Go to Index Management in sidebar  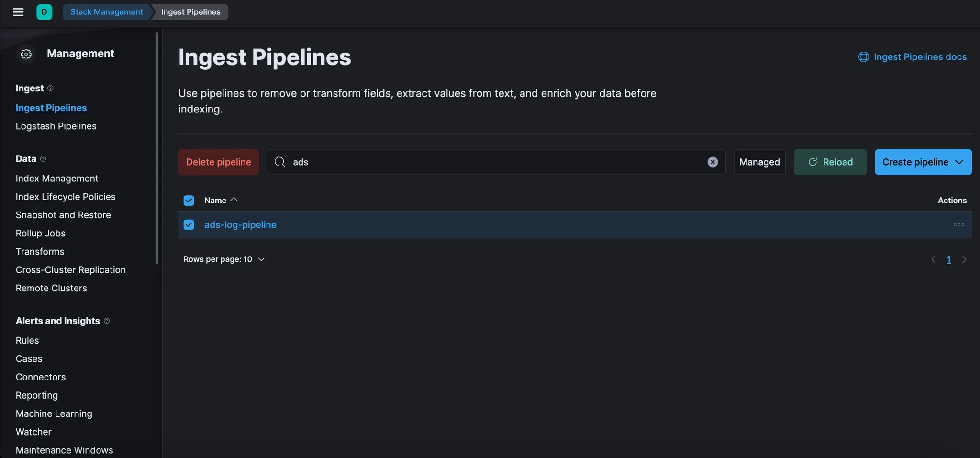(57, 179)
